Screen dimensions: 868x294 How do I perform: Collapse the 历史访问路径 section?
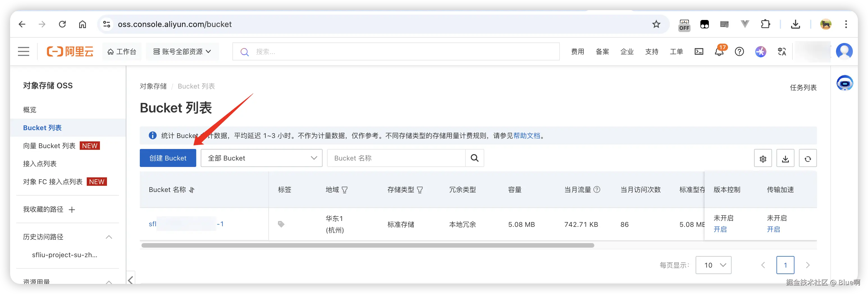click(109, 237)
